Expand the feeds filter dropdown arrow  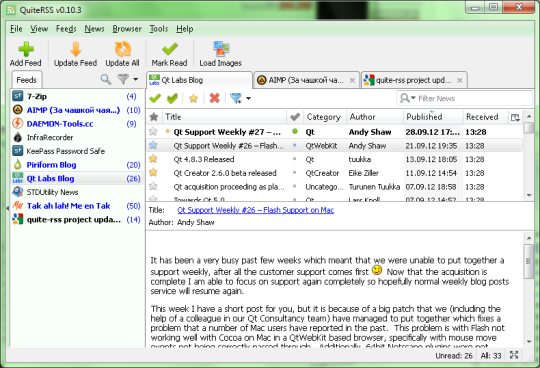(136, 80)
